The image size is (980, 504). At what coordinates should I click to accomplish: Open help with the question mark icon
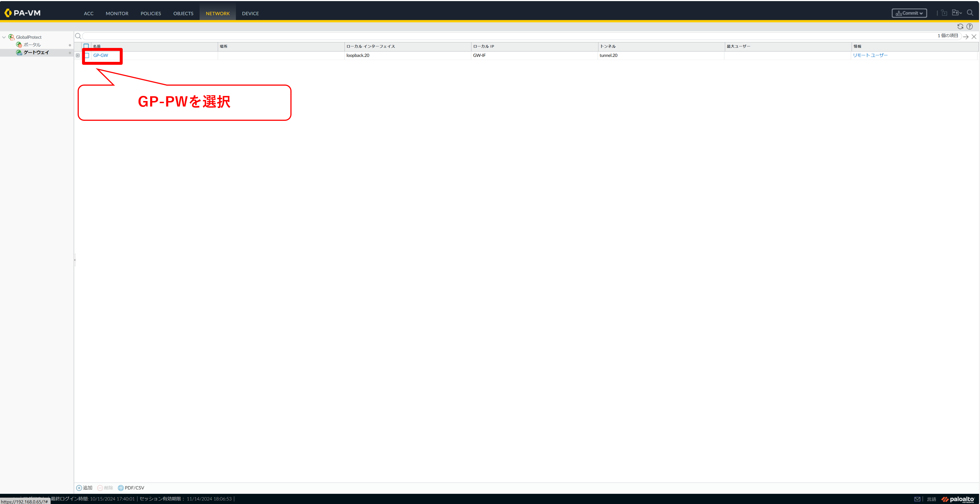tap(969, 26)
